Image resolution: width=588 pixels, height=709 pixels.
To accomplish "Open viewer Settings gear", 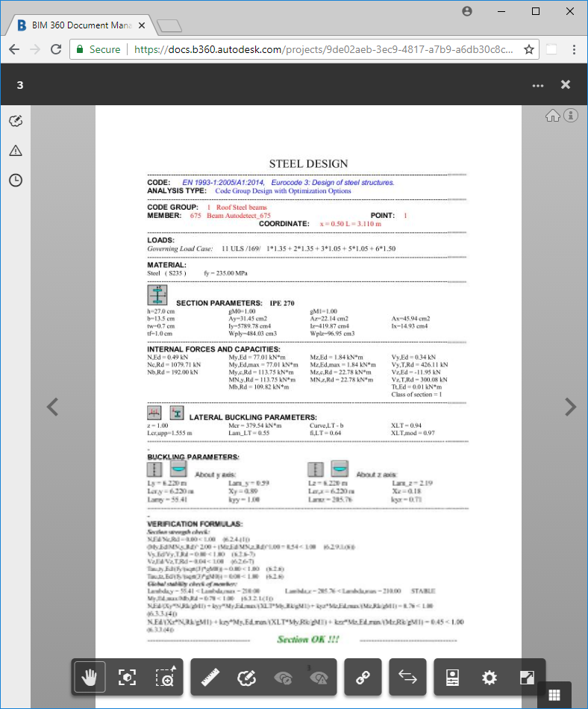I will click(x=490, y=678).
